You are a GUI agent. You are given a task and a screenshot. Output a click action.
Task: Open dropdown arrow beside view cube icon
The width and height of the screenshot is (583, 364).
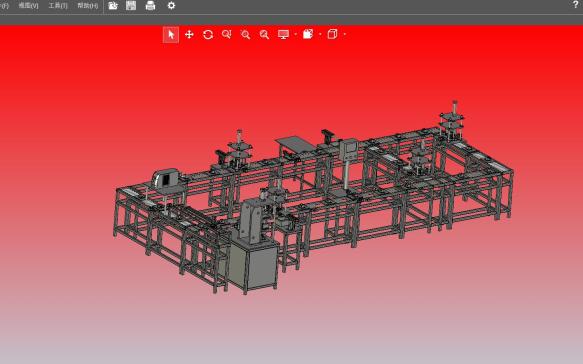coord(345,35)
